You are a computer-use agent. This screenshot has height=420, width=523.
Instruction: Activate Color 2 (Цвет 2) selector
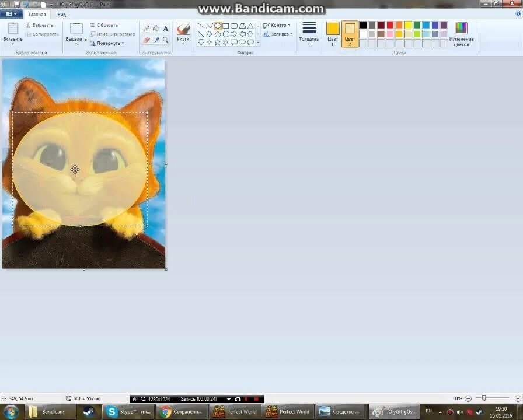click(x=350, y=34)
